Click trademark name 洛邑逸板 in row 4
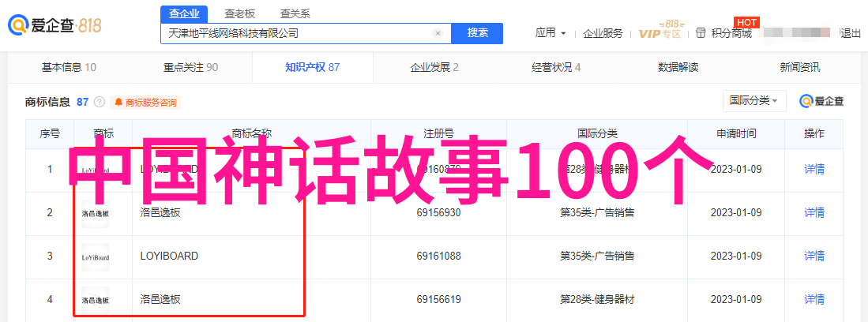868x322 pixels. coord(160,300)
